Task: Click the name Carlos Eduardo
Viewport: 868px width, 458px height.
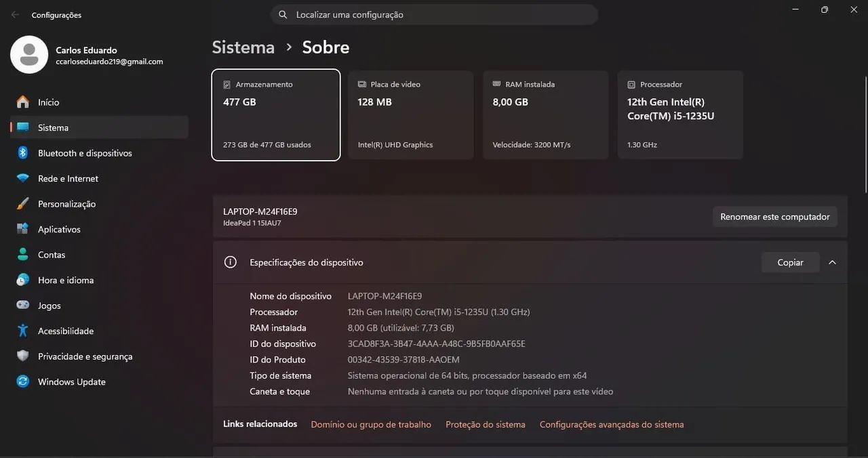Action: coord(86,50)
